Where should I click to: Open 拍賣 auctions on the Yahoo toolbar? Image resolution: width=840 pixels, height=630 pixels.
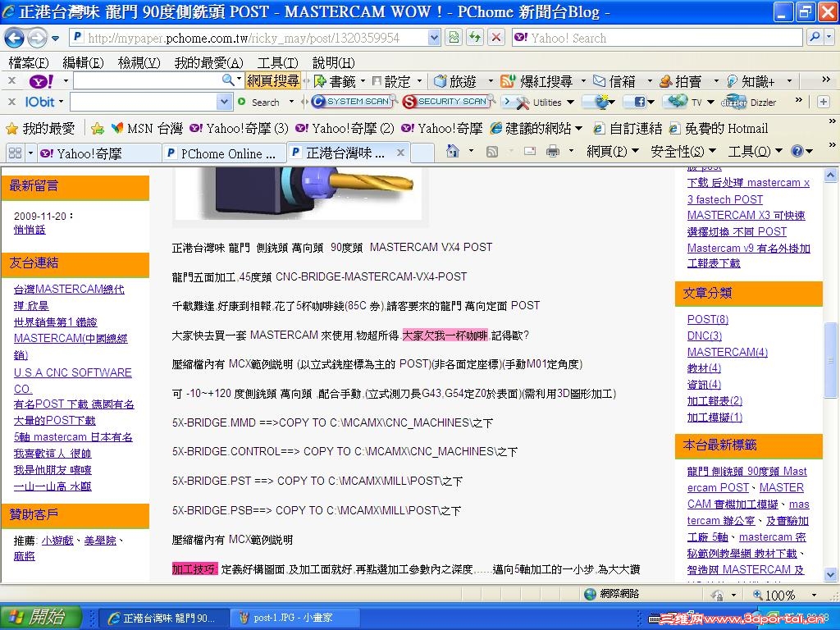point(681,81)
